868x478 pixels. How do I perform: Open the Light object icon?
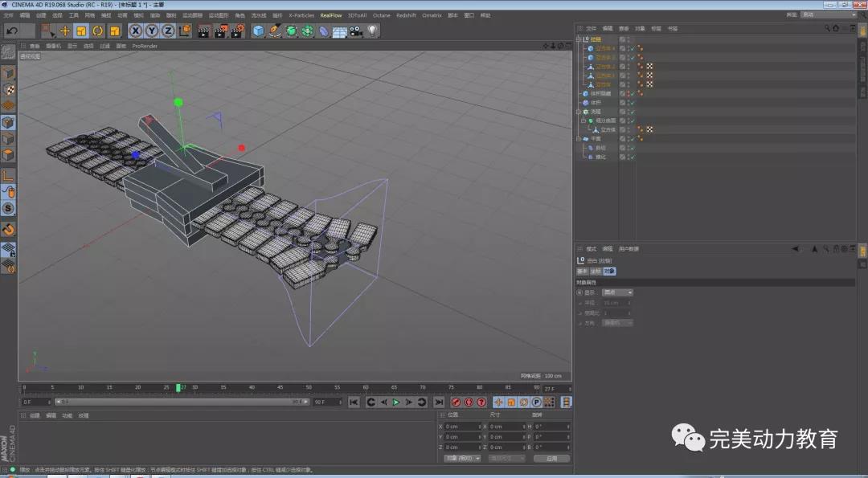click(373, 31)
